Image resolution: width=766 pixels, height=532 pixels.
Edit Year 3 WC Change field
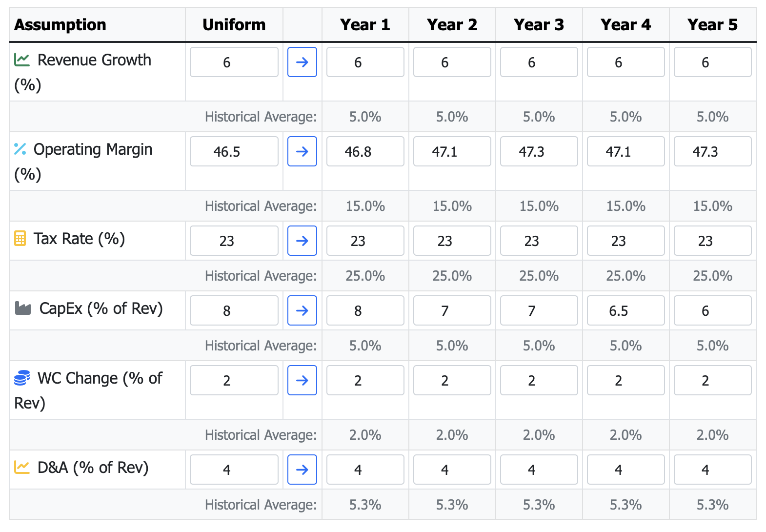point(539,380)
